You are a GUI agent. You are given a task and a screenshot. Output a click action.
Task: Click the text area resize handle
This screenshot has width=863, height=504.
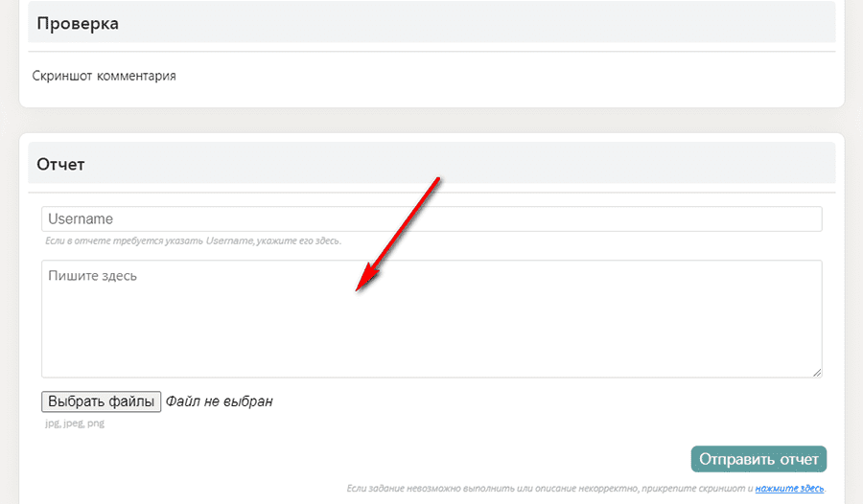tap(817, 373)
